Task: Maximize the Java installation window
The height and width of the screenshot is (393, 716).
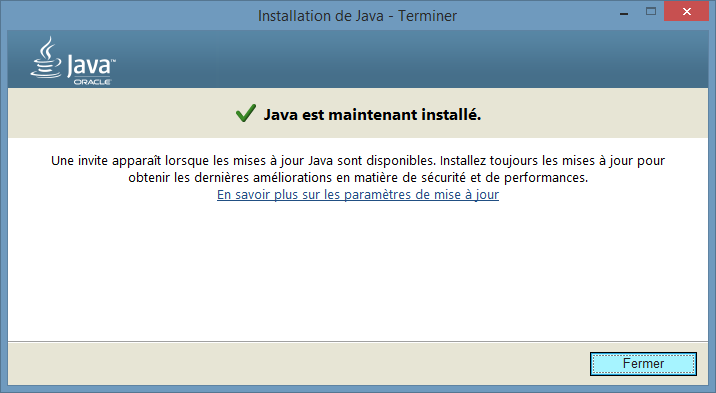Action: click(x=651, y=11)
